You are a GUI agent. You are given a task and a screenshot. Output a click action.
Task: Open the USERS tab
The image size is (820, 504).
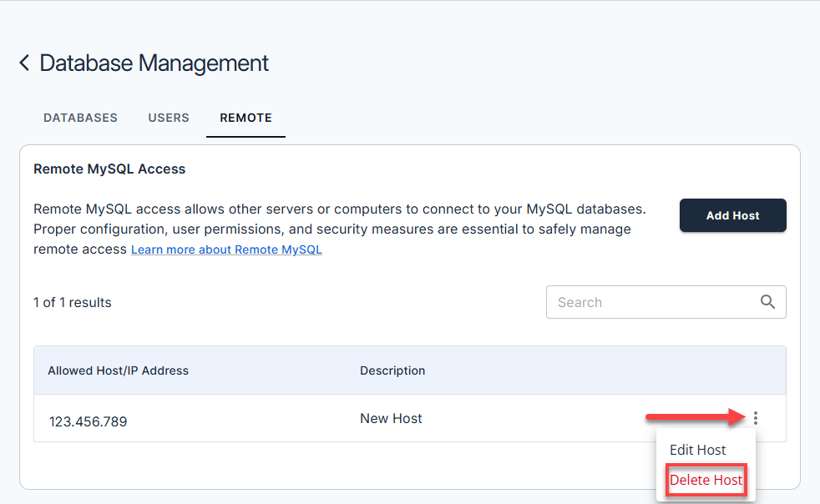(x=169, y=118)
